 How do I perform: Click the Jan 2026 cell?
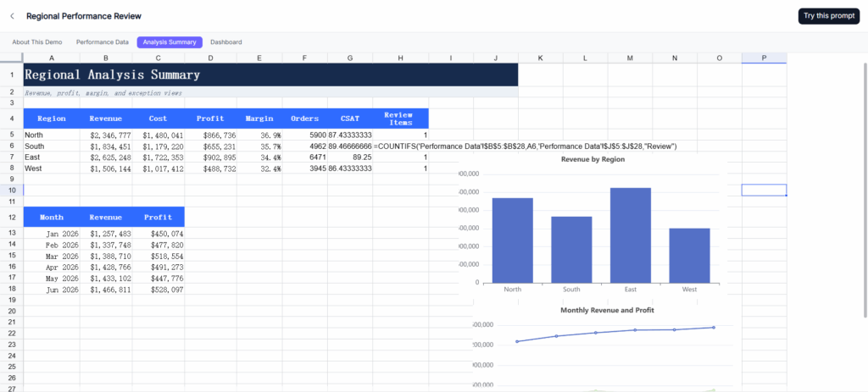pos(52,234)
